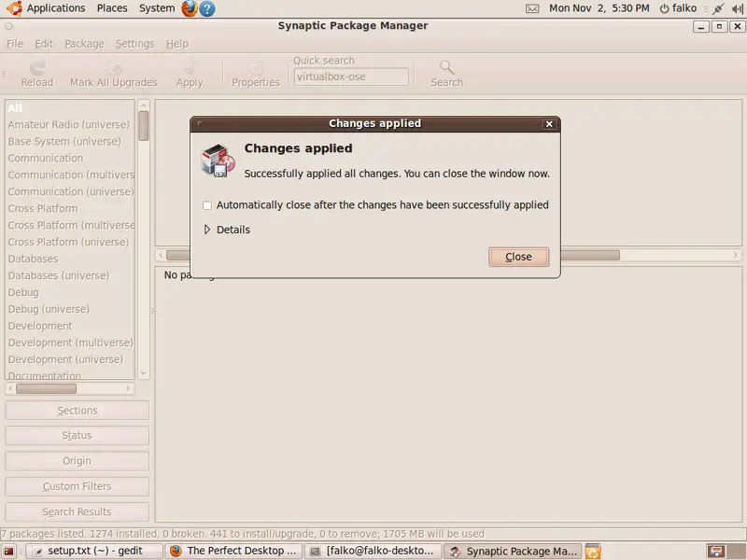Click the category list scroll up arrow

click(144, 105)
